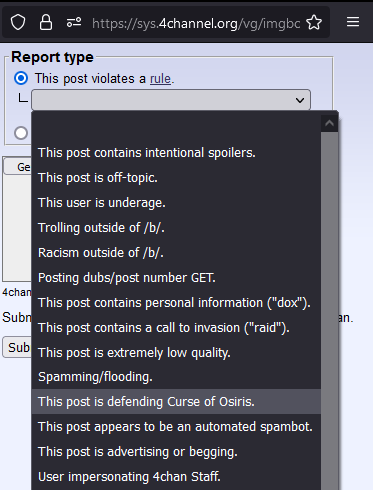The height and width of the screenshot is (490, 373).
Task: Choose 'This post is defending Curse of Osiris.'
Action: coord(176,402)
